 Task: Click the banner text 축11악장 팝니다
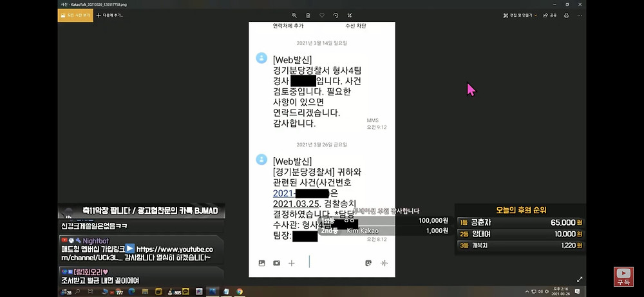point(106,212)
